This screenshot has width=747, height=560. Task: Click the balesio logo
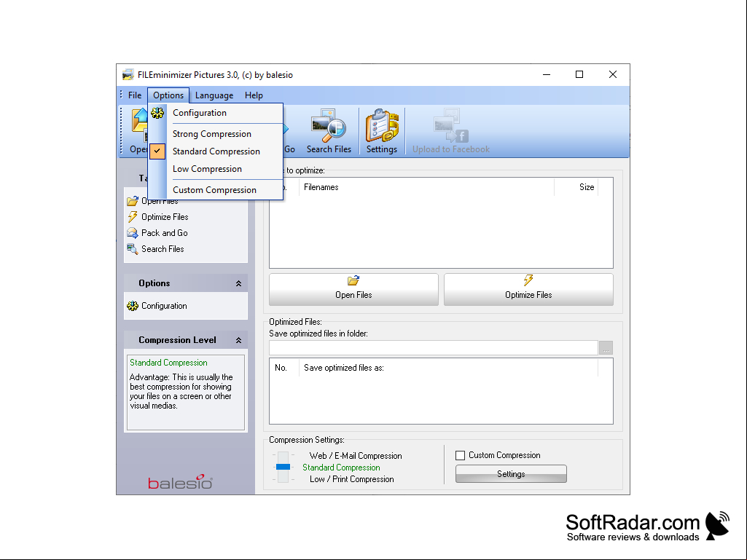[x=180, y=482]
